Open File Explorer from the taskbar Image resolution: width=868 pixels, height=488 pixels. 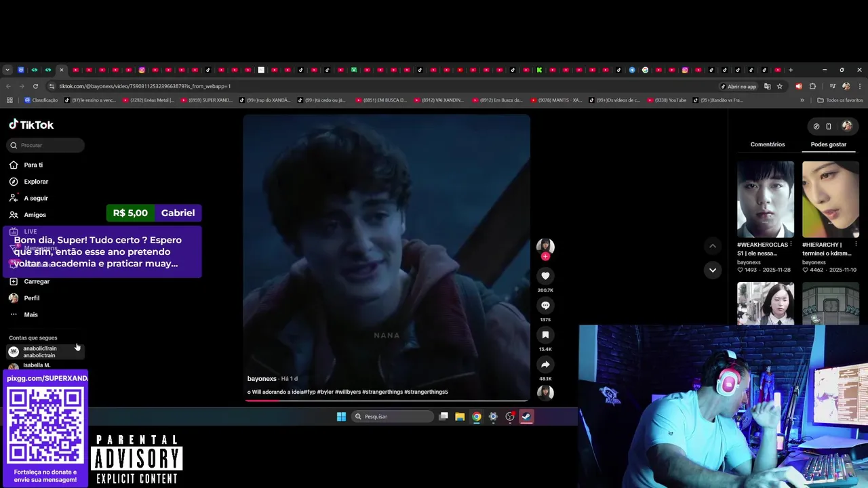click(x=460, y=416)
